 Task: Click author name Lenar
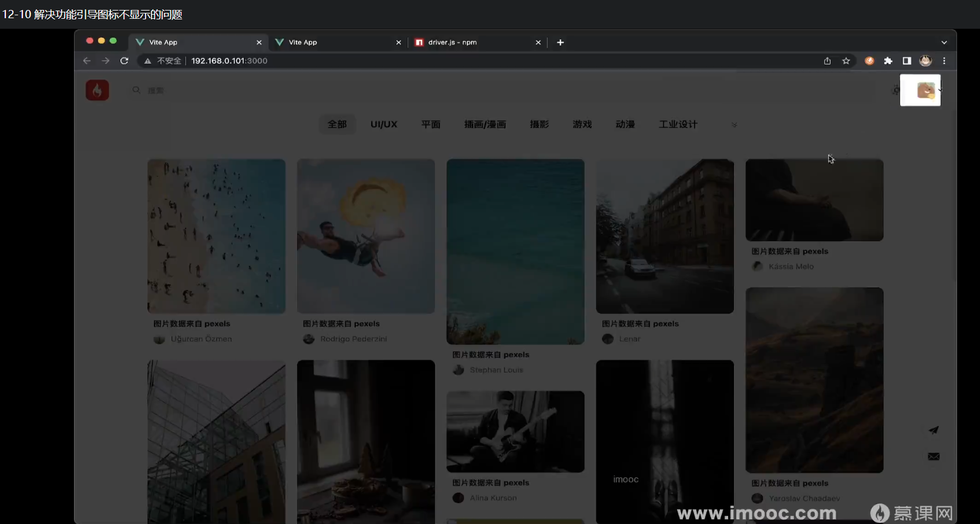coord(629,339)
